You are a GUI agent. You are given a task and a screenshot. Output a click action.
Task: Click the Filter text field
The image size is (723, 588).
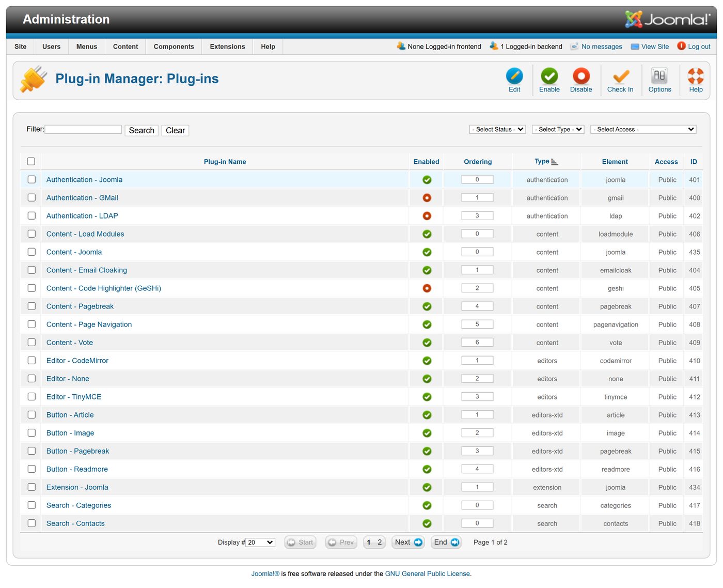(x=83, y=129)
